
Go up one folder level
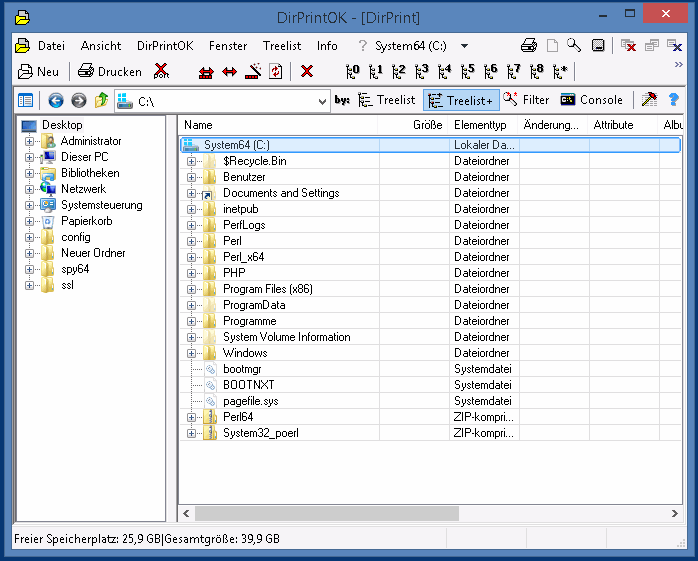pos(102,100)
